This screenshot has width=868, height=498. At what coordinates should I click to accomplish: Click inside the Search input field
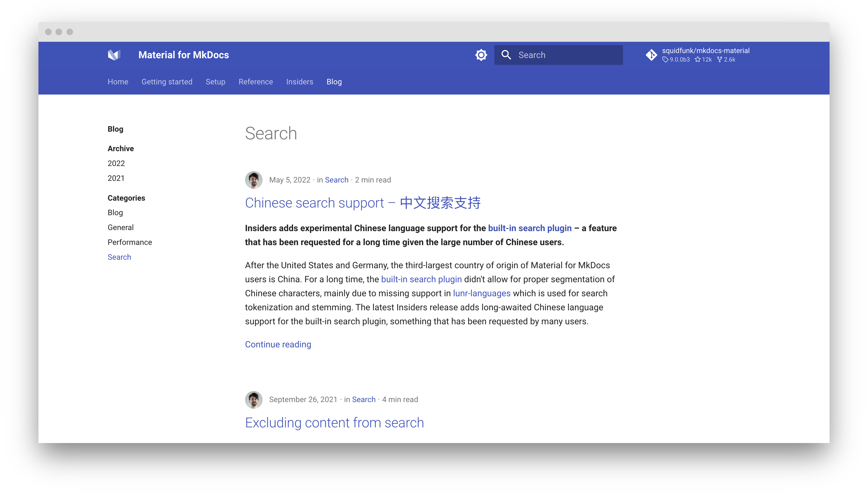click(564, 55)
